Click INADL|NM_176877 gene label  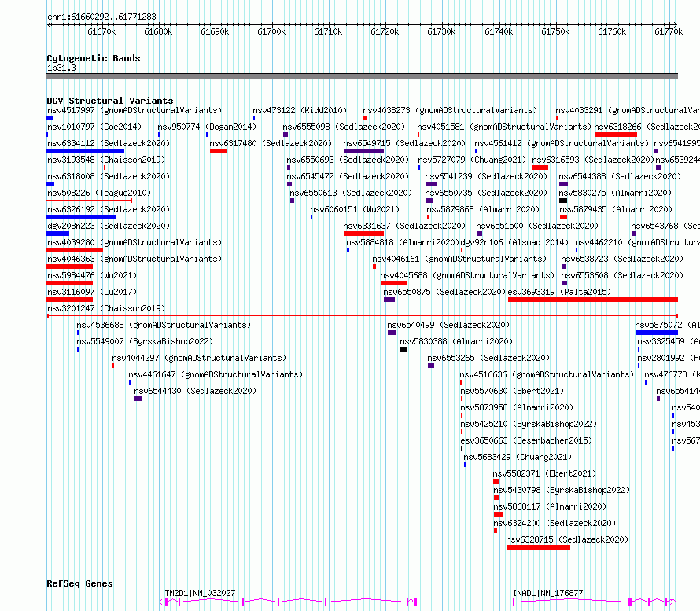point(547,593)
